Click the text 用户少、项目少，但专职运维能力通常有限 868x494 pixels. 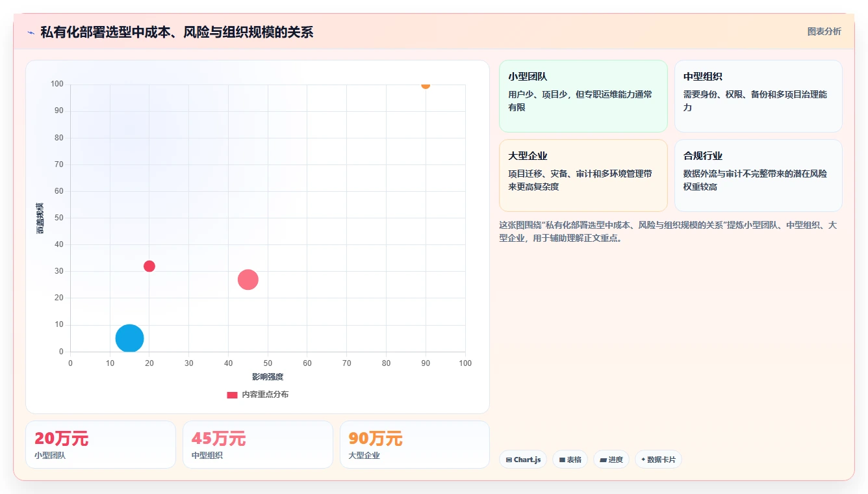pyautogui.click(x=580, y=101)
